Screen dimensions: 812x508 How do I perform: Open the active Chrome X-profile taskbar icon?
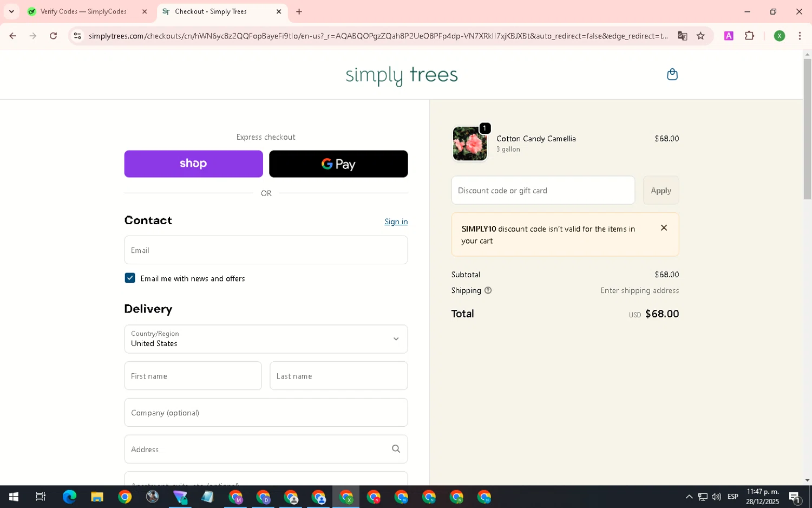tap(346, 497)
